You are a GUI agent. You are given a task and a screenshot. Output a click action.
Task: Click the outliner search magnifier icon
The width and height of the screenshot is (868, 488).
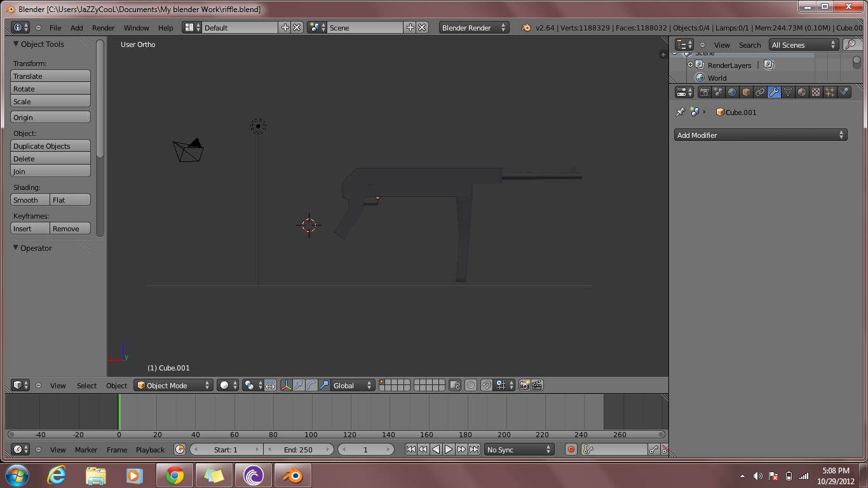(850, 44)
